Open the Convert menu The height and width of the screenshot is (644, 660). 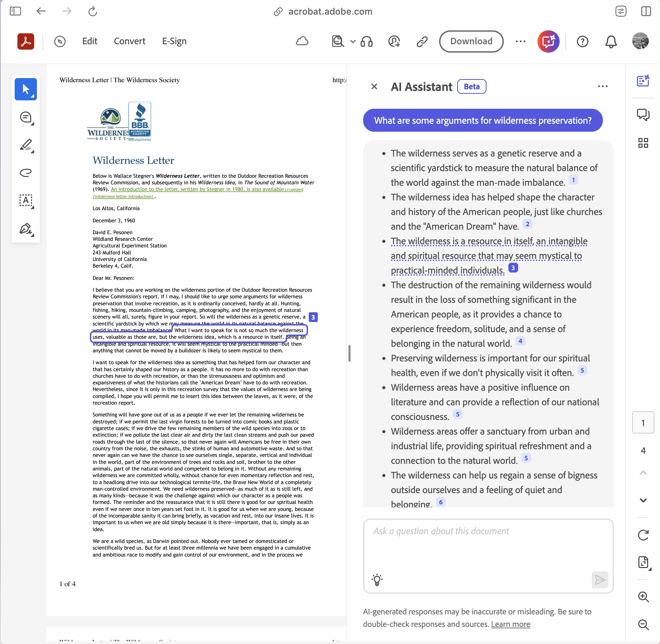point(129,41)
